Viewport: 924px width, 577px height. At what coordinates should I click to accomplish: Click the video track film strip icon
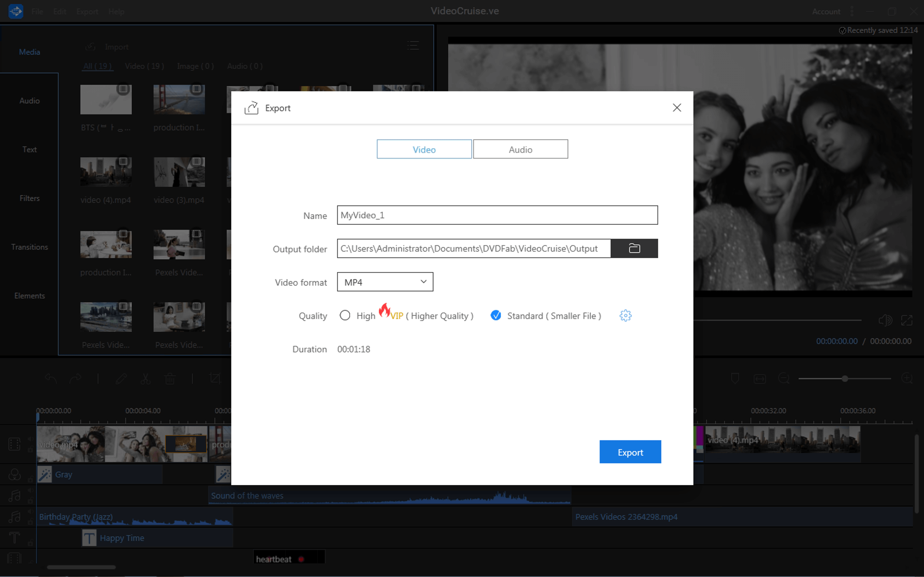click(14, 444)
